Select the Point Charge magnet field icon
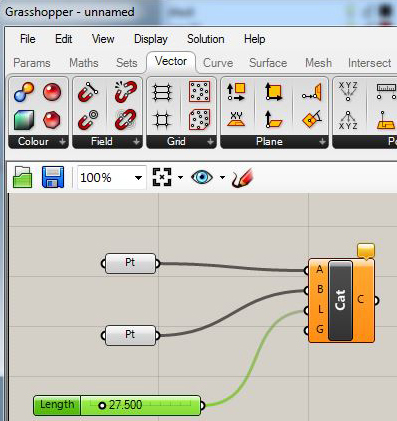This screenshot has width=397, height=421. 88,120
